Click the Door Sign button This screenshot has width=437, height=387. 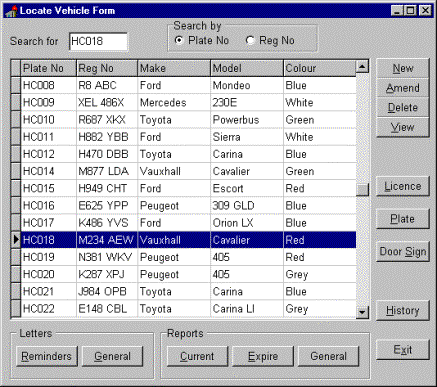click(x=403, y=252)
